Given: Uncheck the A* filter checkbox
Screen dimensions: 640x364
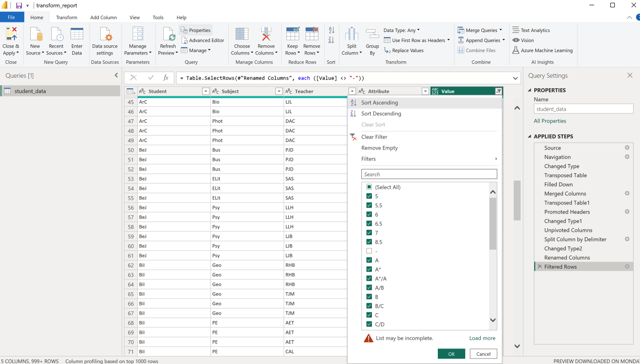Looking at the screenshot, I should 369,269.
